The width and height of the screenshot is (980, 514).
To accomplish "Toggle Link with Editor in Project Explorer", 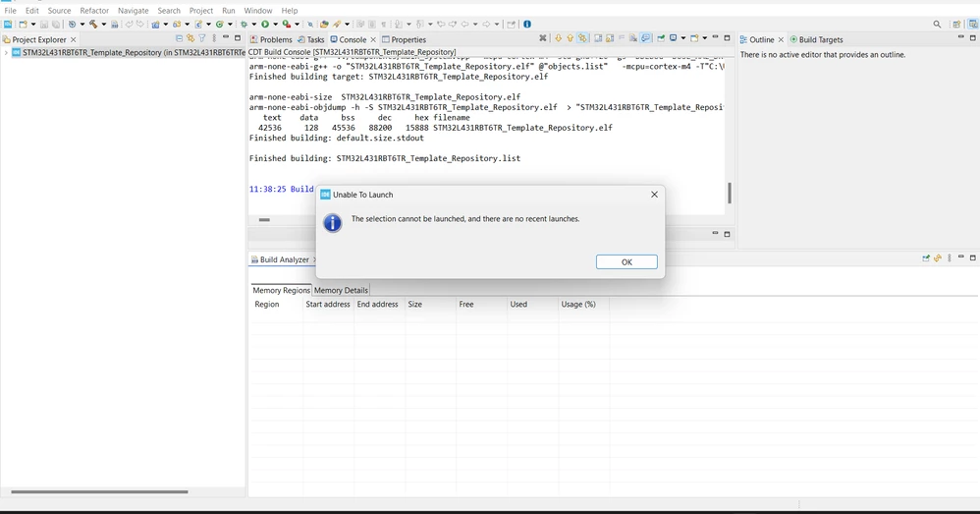I will pos(191,38).
